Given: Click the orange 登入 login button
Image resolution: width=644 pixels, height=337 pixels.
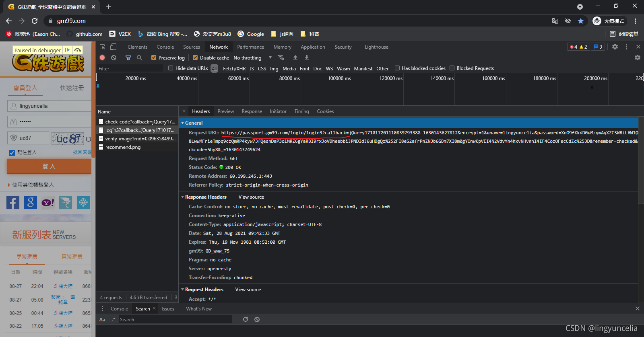Looking at the screenshot, I should [49, 166].
